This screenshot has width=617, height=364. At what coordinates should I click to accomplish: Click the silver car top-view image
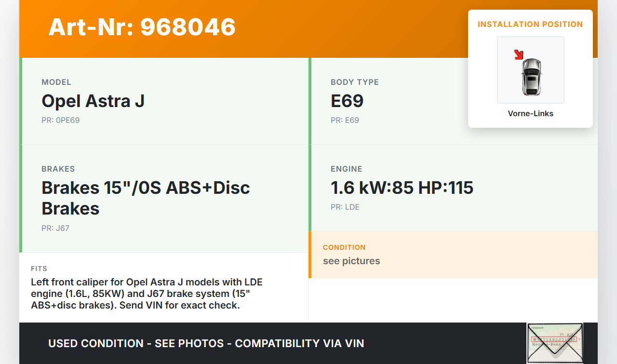(x=531, y=77)
